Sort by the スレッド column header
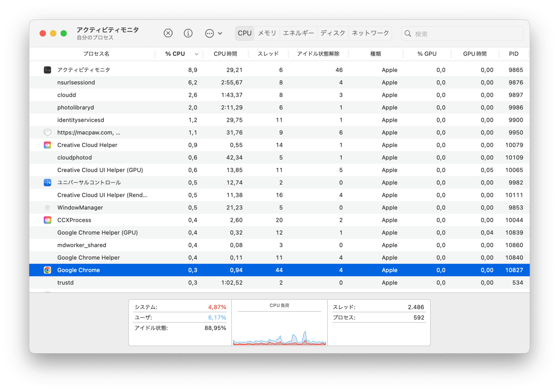 point(268,54)
